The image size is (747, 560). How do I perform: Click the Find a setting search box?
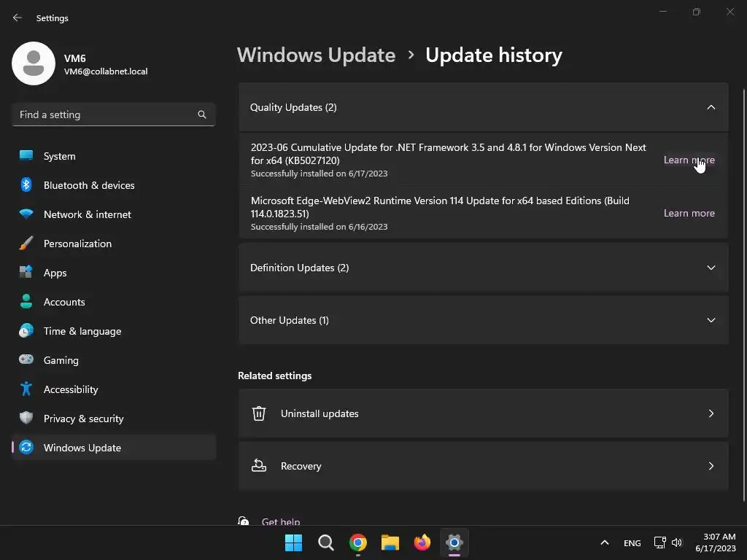click(113, 114)
